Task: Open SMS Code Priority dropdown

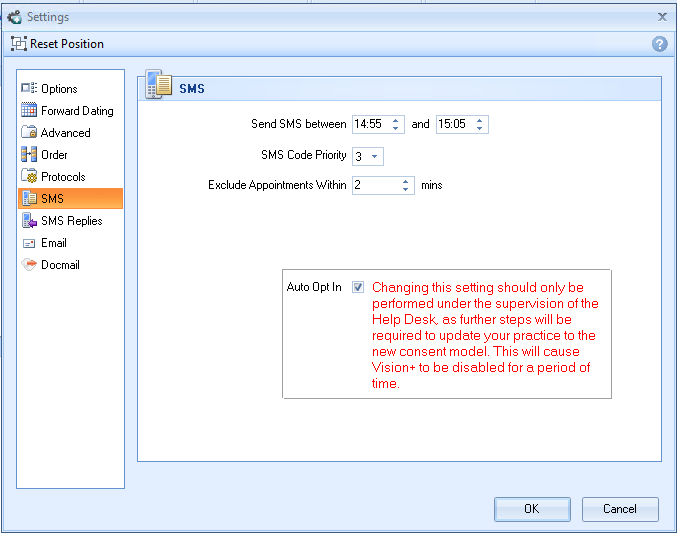Action: click(374, 156)
